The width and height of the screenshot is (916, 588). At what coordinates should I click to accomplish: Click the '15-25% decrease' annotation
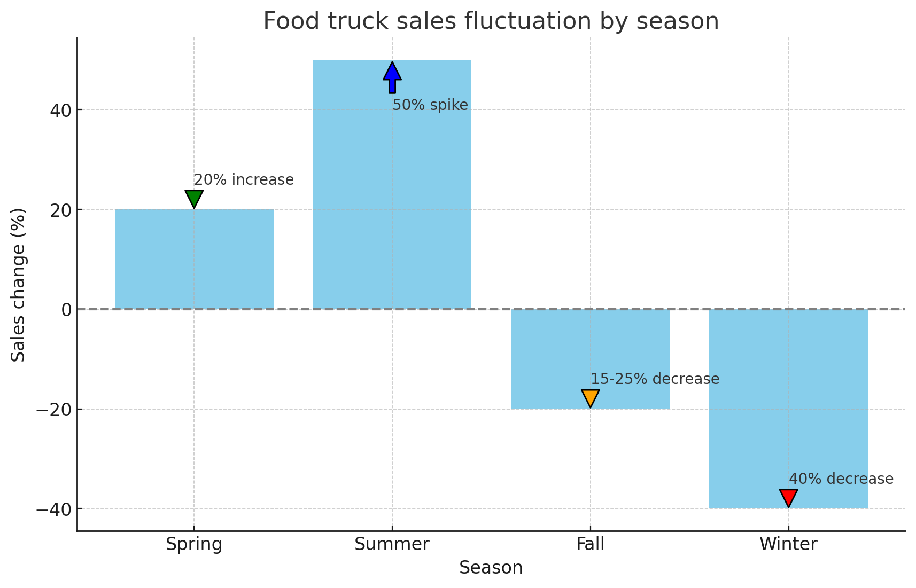coord(655,379)
